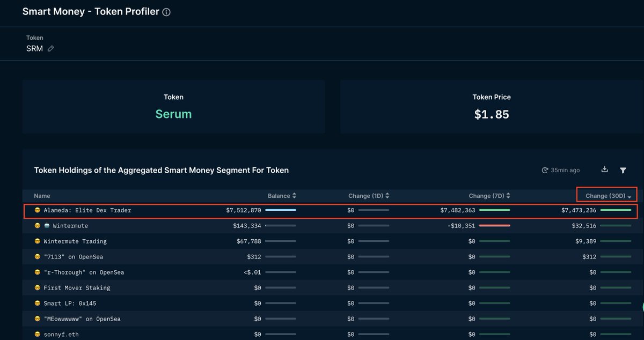Select the $32,516 30D change cell
This screenshot has width=644, height=340.
[584, 226]
